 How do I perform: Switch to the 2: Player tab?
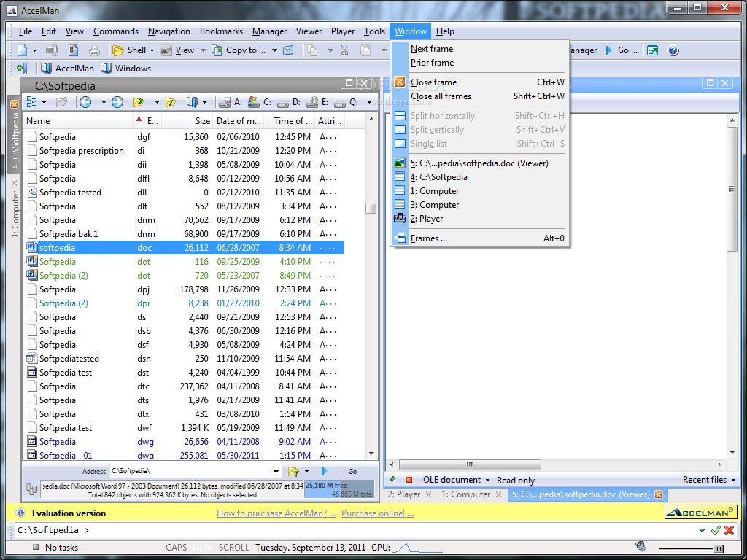pos(409,494)
